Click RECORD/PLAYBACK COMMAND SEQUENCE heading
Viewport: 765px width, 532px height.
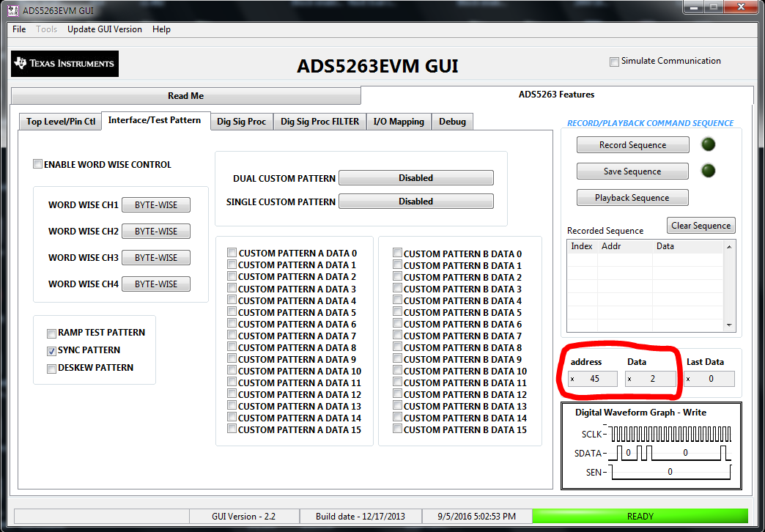pos(651,124)
